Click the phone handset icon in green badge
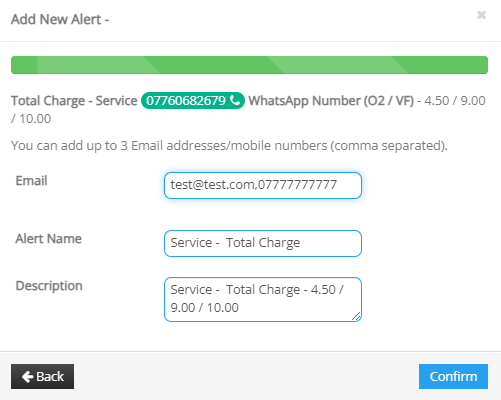501x400 pixels. point(235,100)
